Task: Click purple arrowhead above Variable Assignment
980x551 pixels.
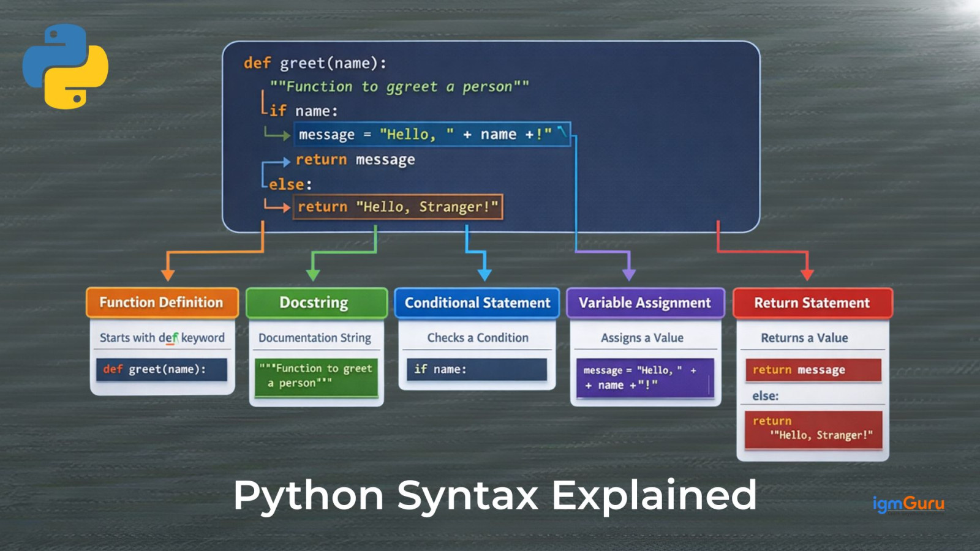Action: coord(628,274)
